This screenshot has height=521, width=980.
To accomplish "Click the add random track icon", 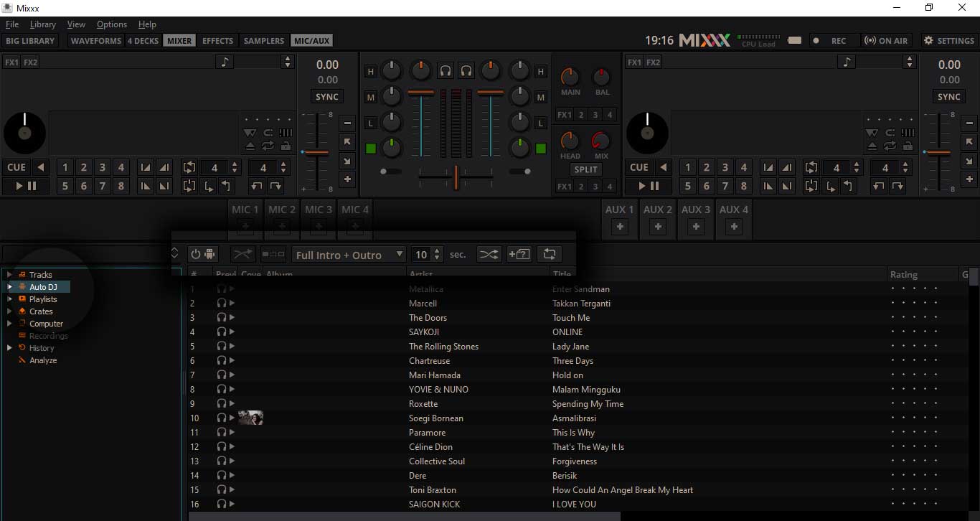I will coord(519,254).
